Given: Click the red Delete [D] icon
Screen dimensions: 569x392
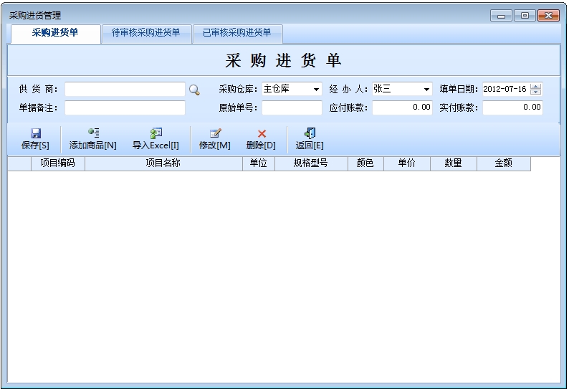Looking at the screenshot, I should click(262, 133).
